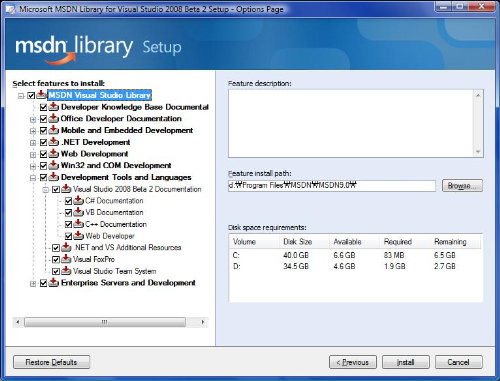
Task: Uncheck Enterprise Servers and Development
Action: click(x=43, y=283)
